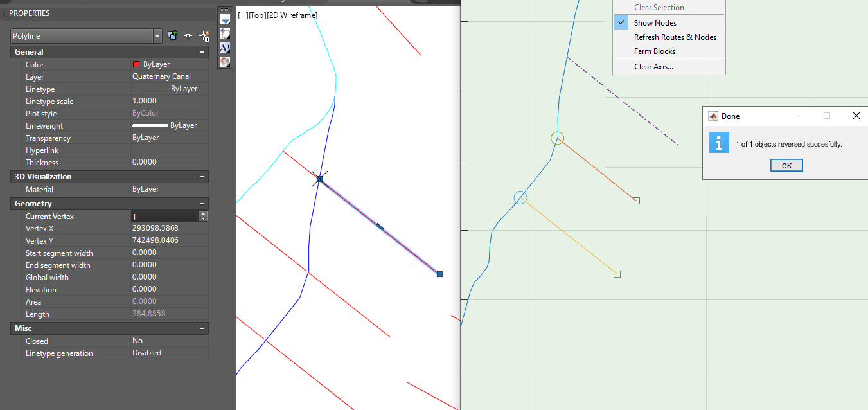Click the red sphere icon in vertical toolbar

coord(225,62)
